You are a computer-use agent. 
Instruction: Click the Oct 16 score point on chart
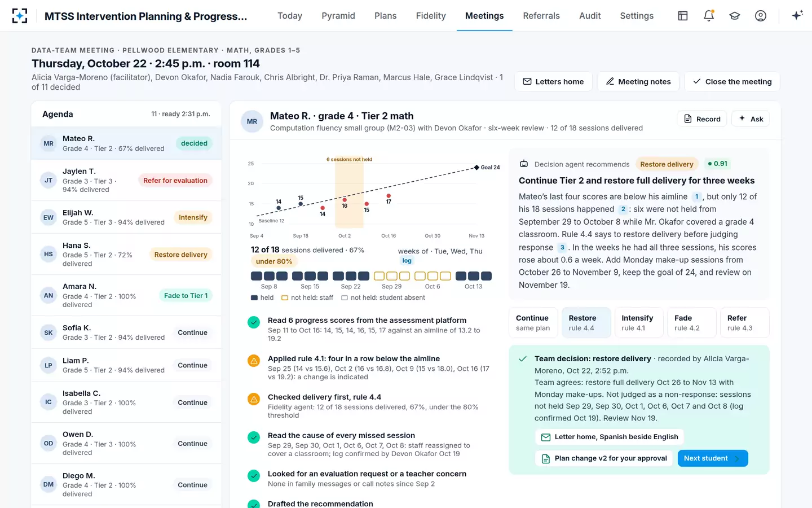pyautogui.click(x=389, y=196)
